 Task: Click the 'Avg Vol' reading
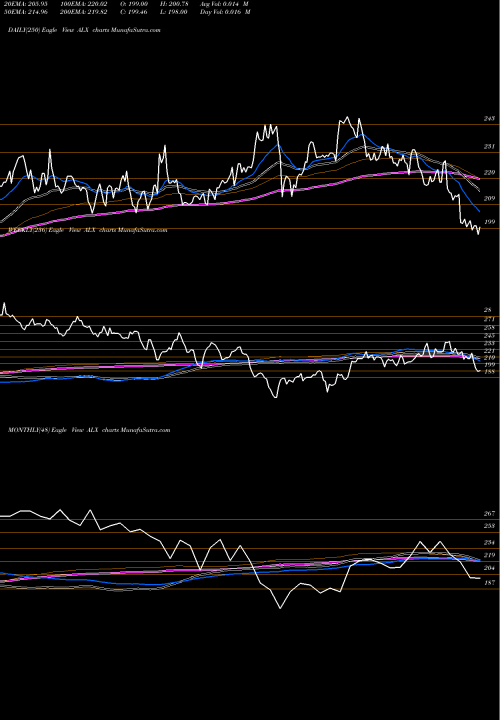coord(224,3)
